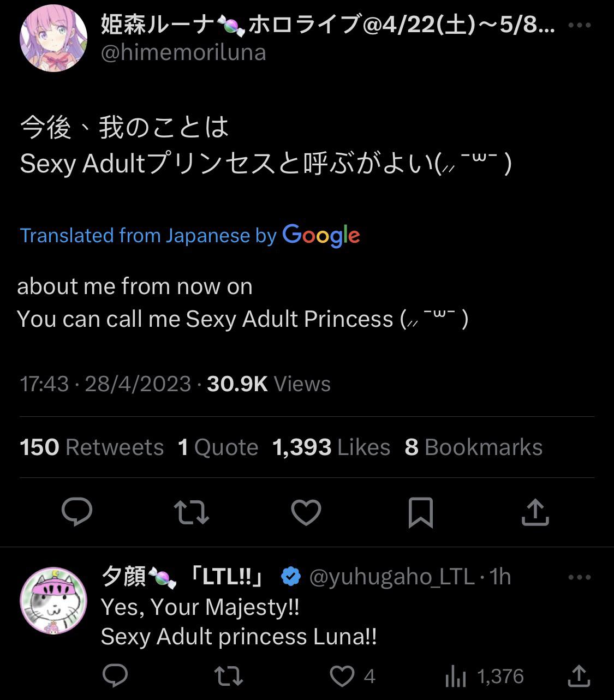Viewport: 614px width, 700px height.
Task: Share the main tweet
Action: (x=535, y=512)
